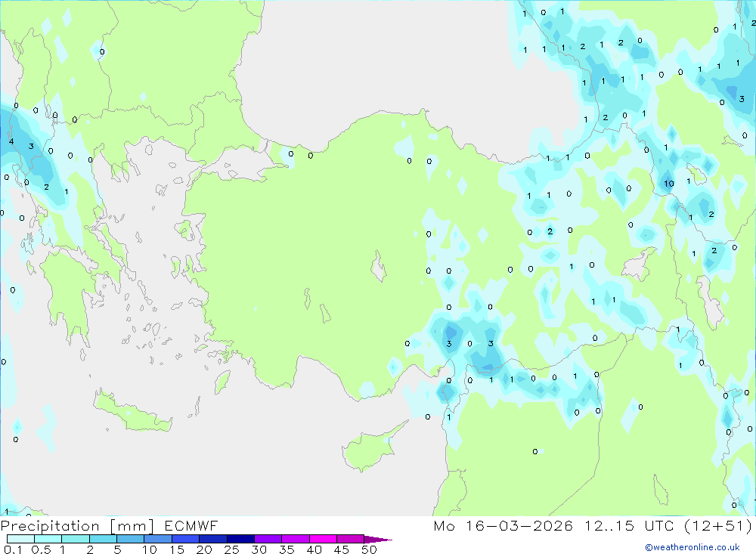Click legend label '40'
The width and height of the screenshot is (756, 554).
pos(314,549)
